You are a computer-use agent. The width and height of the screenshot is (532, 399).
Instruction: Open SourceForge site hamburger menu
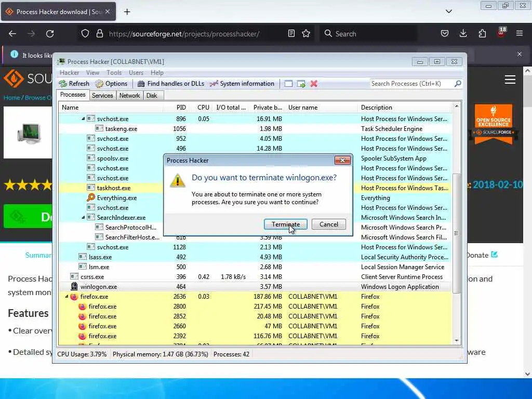[x=510, y=79]
